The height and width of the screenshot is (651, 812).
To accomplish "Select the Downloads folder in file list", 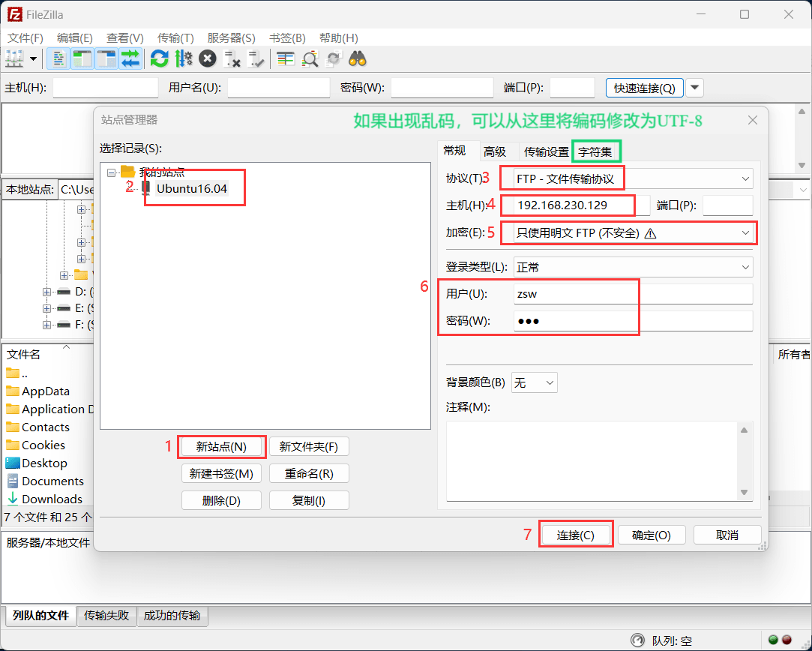I will click(x=52, y=499).
